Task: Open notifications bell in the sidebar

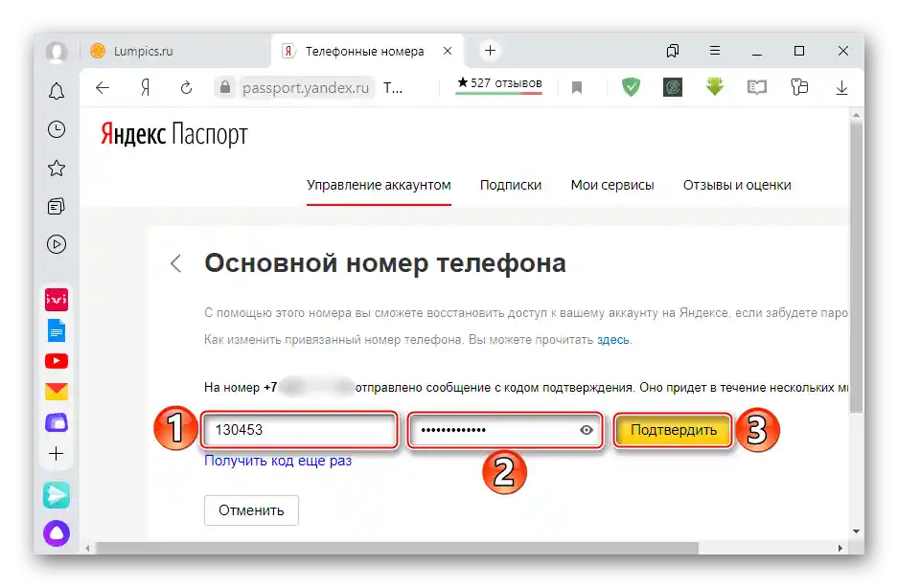Action: [x=56, y=90]
